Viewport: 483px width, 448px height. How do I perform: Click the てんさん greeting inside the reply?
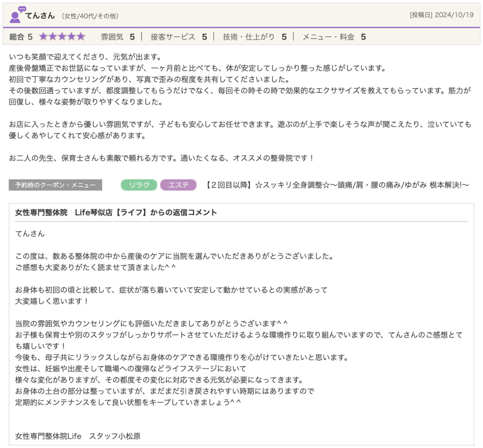(x=30, y=234)
